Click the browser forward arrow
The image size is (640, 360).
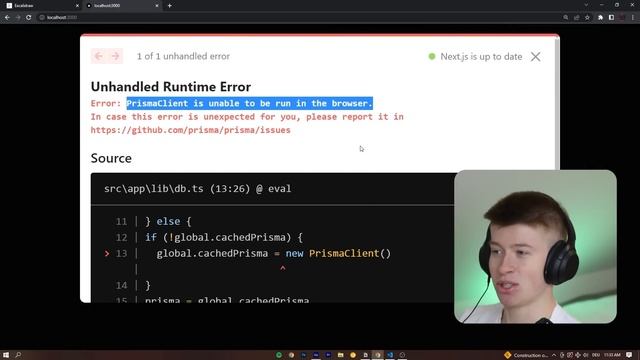click(18, 18)
